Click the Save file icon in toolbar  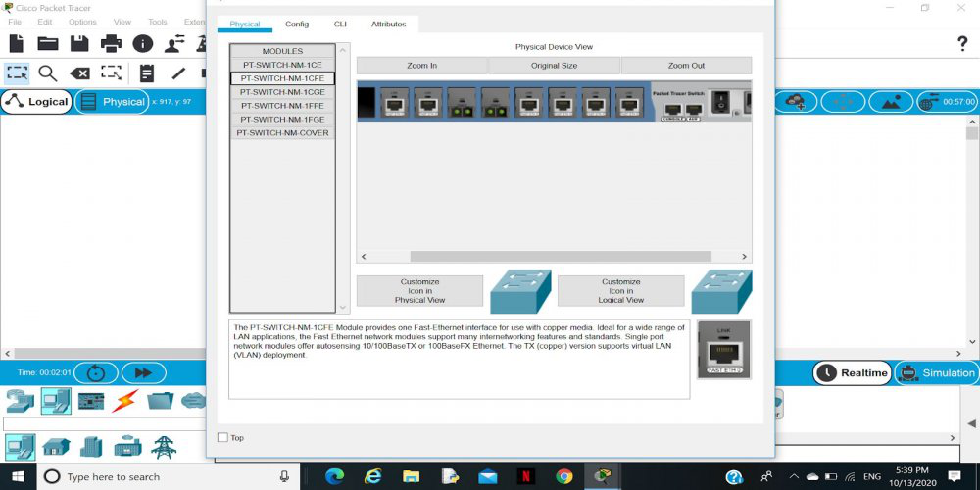79,43
